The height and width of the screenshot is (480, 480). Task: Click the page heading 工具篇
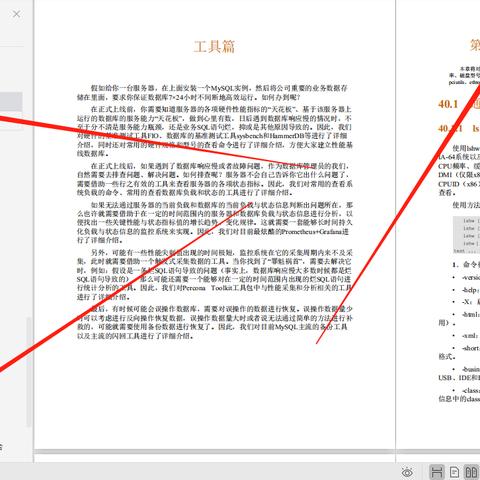click(x=214, y=47)
